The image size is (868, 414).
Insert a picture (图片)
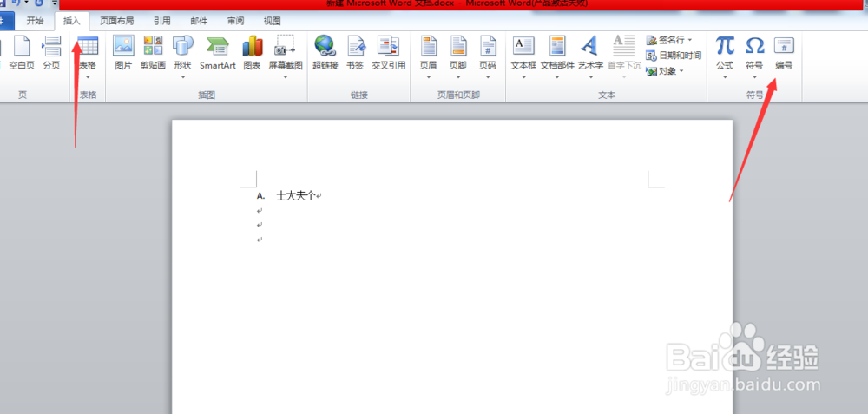pyautogui.click(x=123, y=54)
